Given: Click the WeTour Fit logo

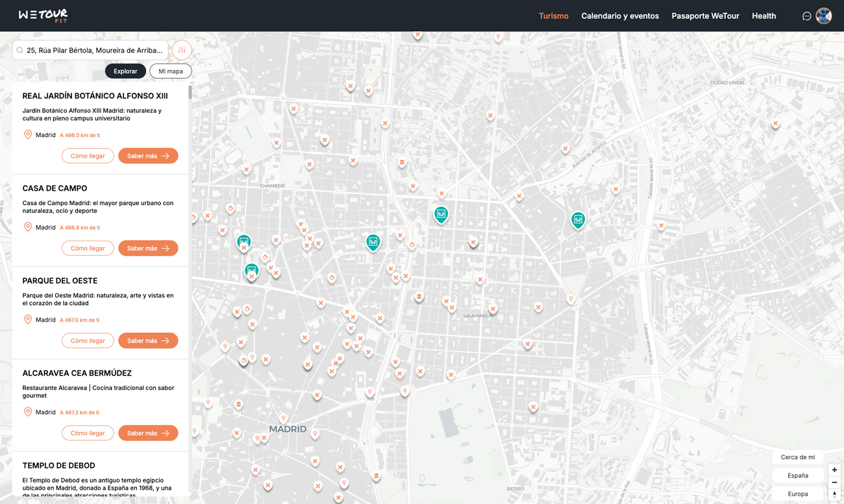Looking at the screenshot, I should pyautogui.click(x=43, y=16).
